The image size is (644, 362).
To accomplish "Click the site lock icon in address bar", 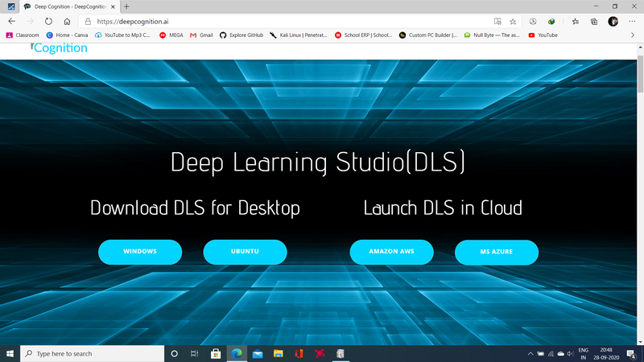I will click(88, 22).
